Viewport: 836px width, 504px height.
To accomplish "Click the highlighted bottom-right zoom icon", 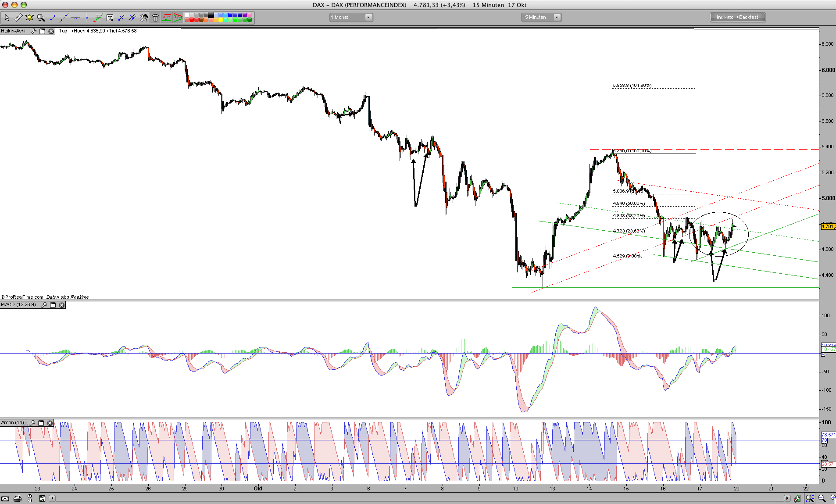I will point(810,498).
